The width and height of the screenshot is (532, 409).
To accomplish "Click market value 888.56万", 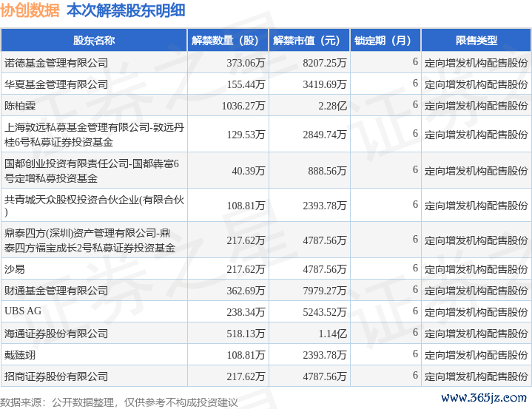I will click(x=327, y=171).
